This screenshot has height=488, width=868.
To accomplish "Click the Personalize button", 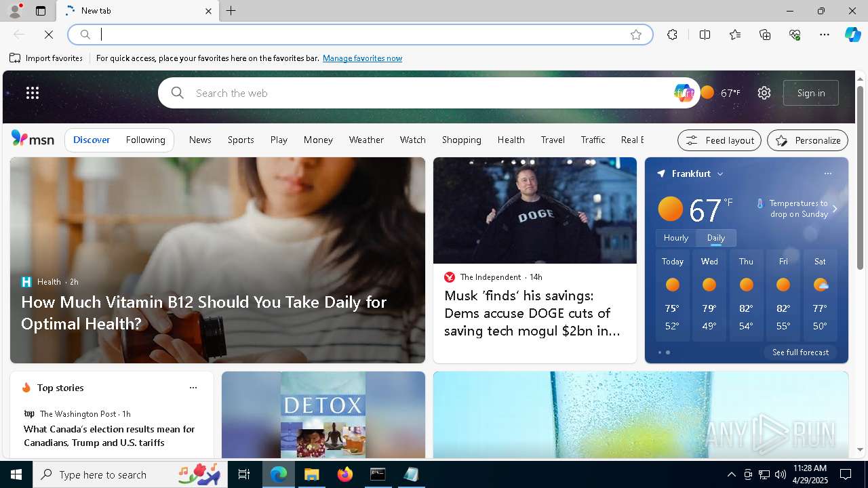I will [x=808, y=140].
